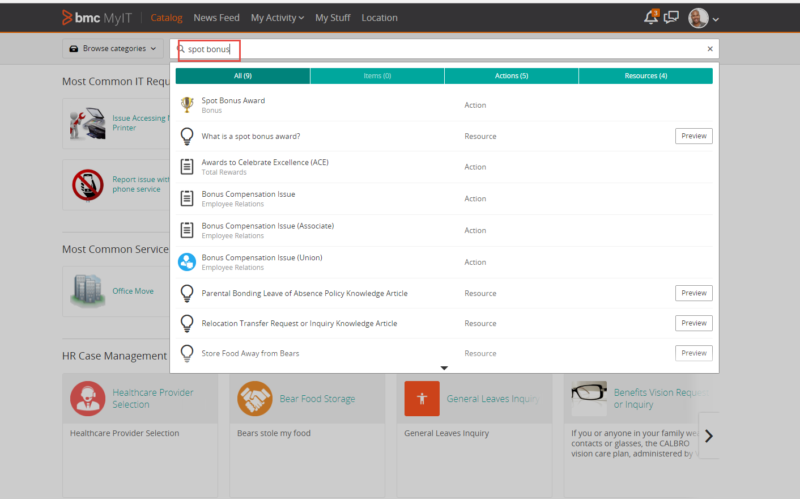800x499 pixels.
Task: Clear the search box with the X
Action: [710, 49]
